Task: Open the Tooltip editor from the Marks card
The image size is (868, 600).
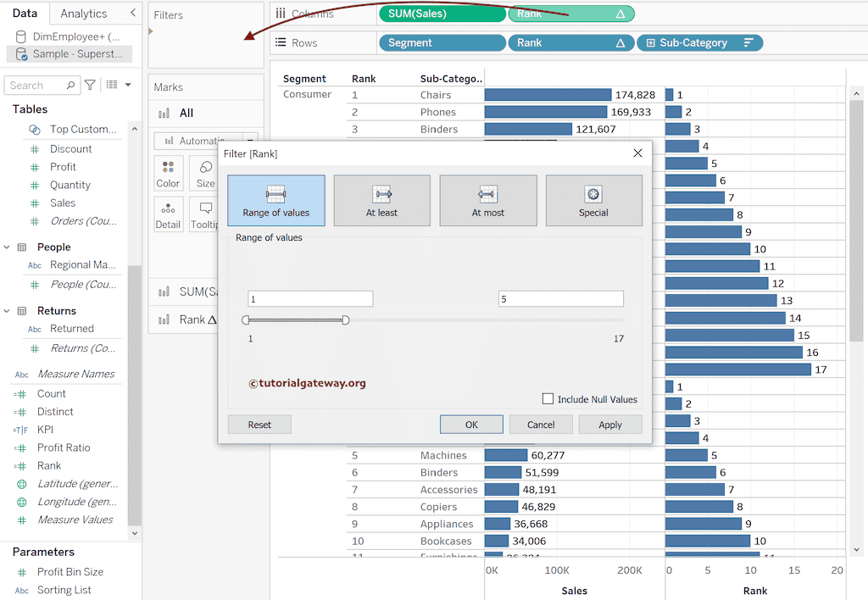Action: pyautogui.click(x=205, y=214)
